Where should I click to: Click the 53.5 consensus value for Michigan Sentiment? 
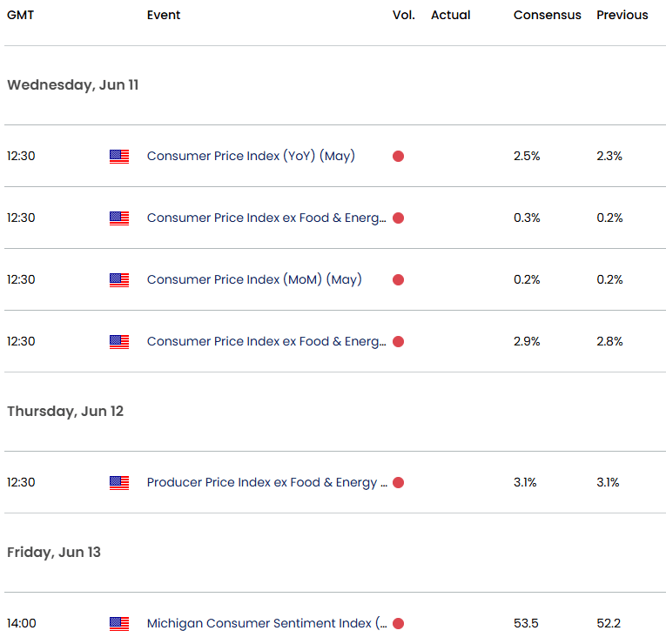pos(527,624)
